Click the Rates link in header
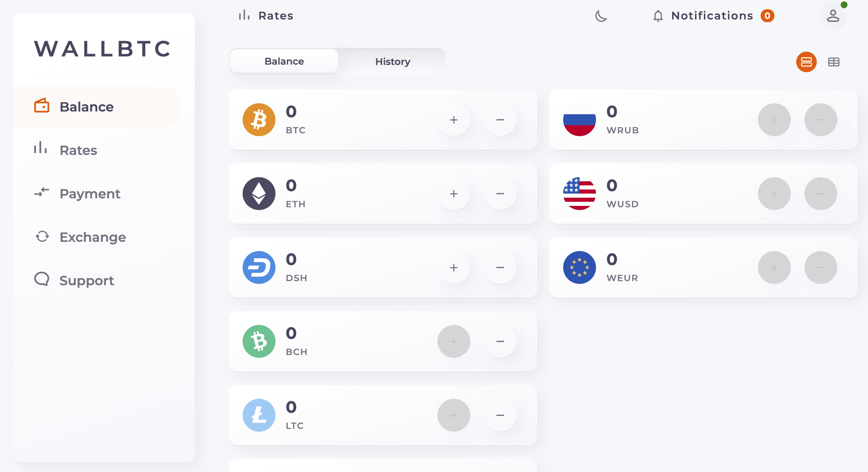 tap(266, 16)
